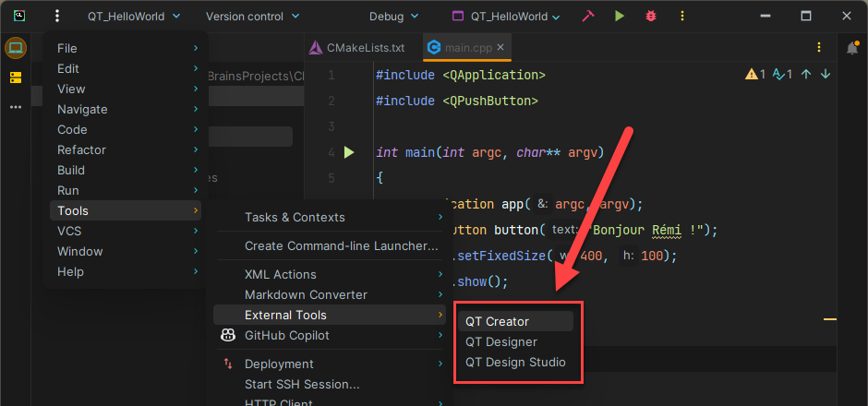Viewport: 868px width, 406px height.
Task: Open the Notifications bell panel
Action: pyautogui.click(x=851, y=48)
